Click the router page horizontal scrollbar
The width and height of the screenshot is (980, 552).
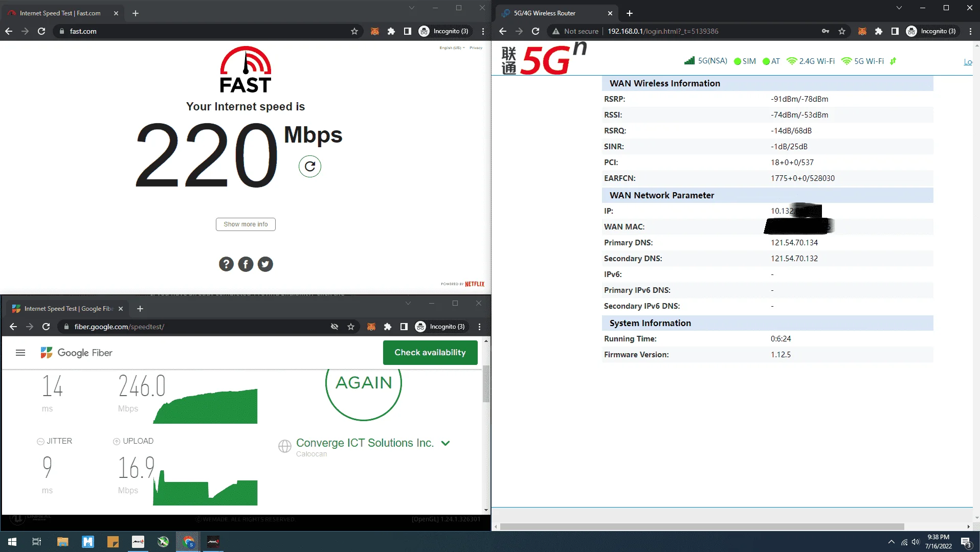tap(702, 526)
